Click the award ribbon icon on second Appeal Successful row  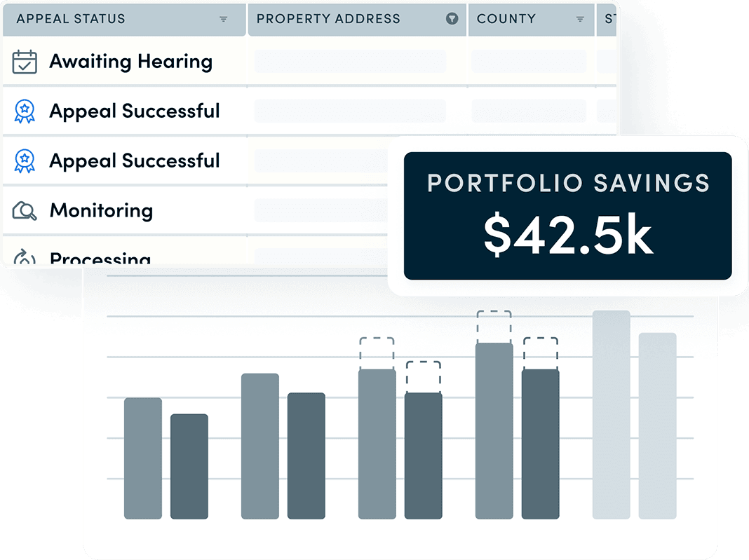[25, 161]
